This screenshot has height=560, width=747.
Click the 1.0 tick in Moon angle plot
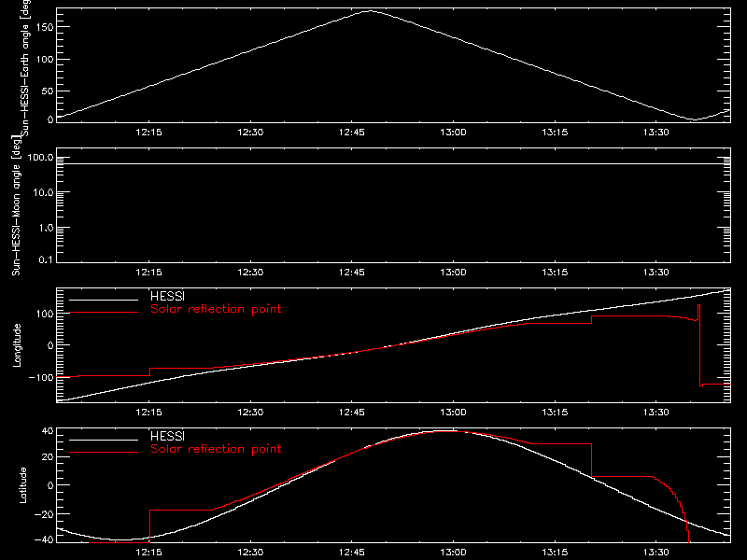[x=46, y=228]
